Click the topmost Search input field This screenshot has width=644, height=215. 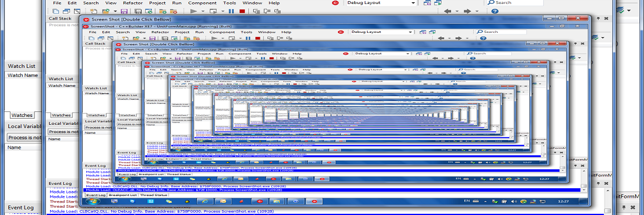click(514, 3)
